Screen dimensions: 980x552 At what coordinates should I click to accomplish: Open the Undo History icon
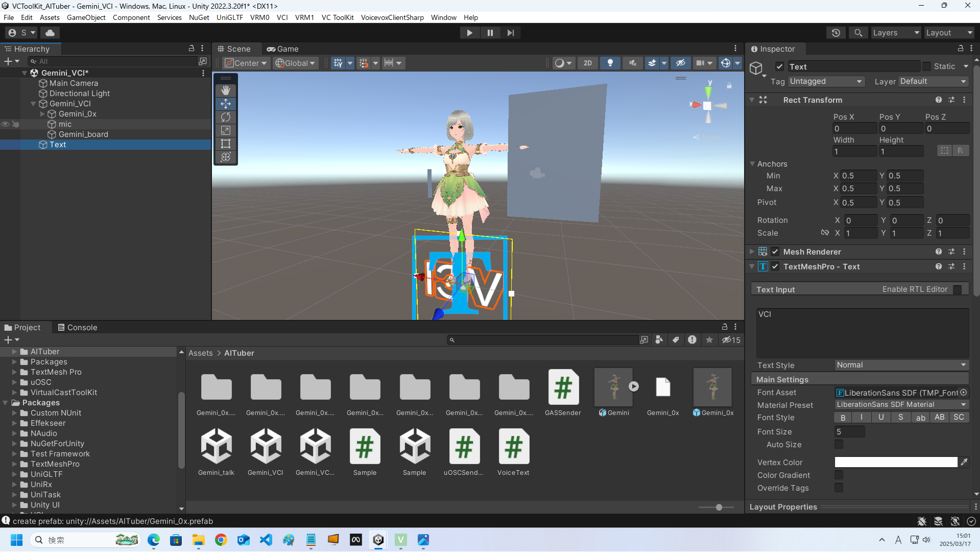click(x=836, y=33)
